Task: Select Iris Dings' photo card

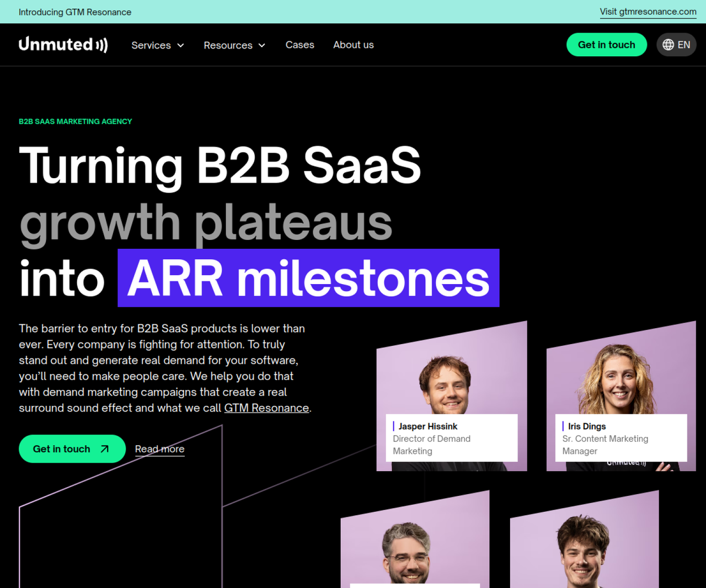Action: pos(621,396)
